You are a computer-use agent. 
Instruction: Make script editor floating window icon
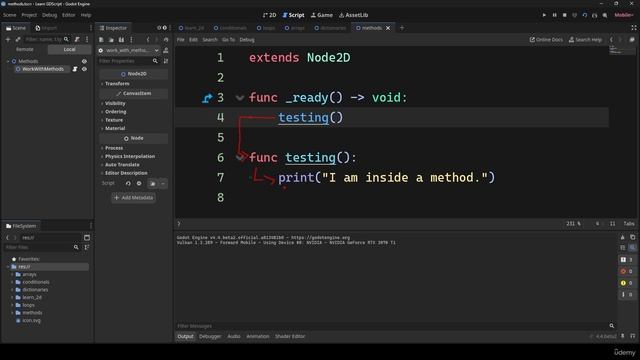632,40
